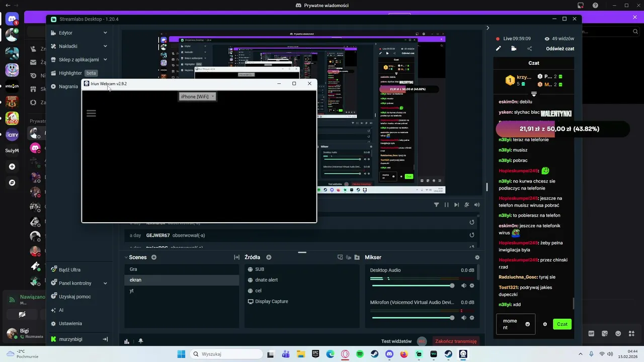
Task: Open chat settings gear icon
Action: coord(545,324)
